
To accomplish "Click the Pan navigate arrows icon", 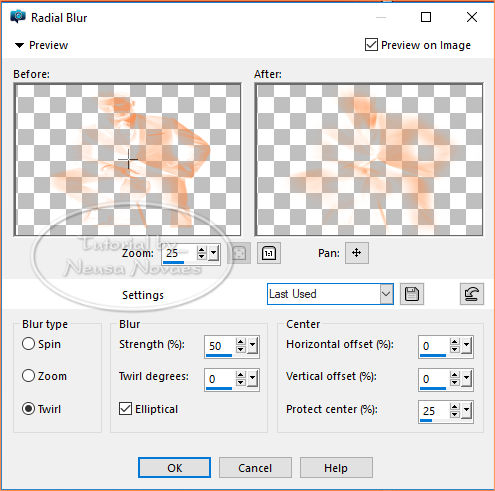I will pyautogui.click(x=357, y=253).
